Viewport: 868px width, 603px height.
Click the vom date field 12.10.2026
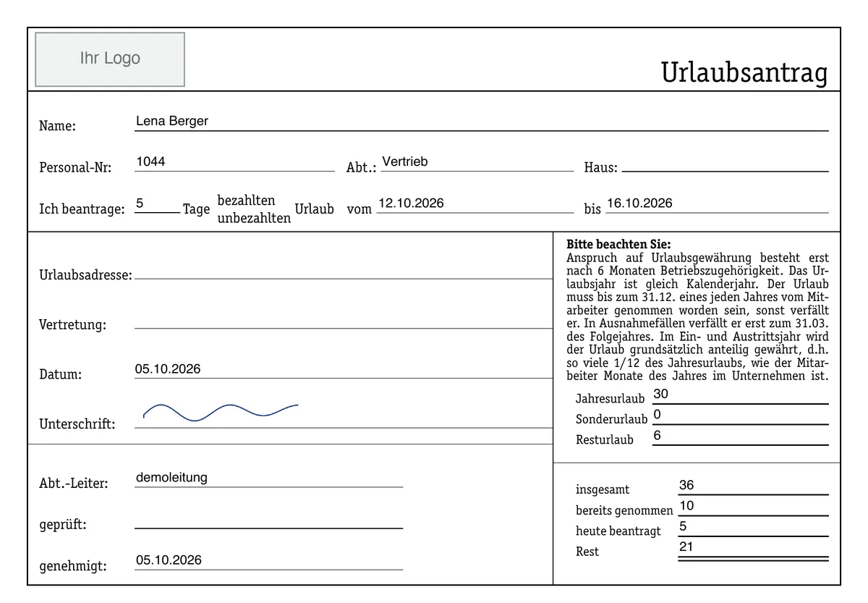click(475, 204)
